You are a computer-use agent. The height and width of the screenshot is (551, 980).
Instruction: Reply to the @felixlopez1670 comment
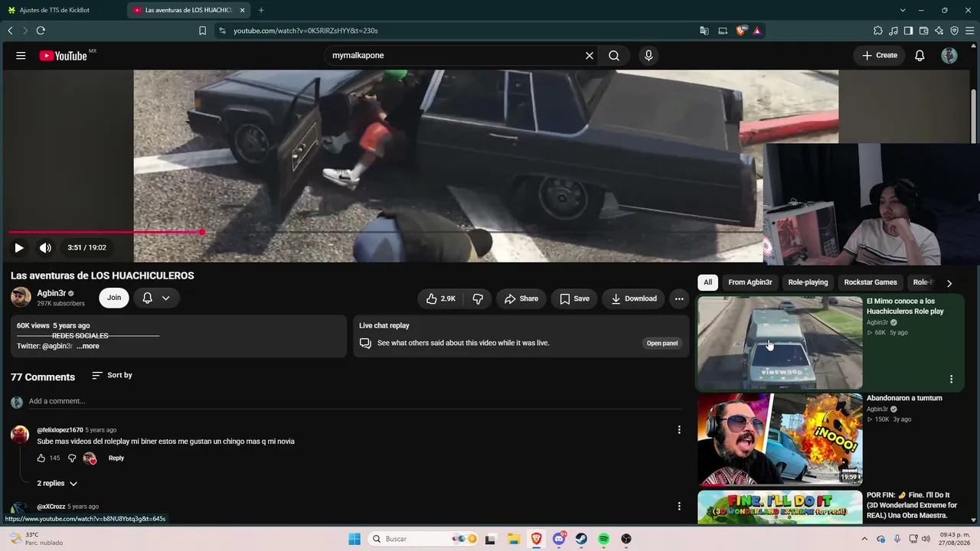[x=116, y=458]
